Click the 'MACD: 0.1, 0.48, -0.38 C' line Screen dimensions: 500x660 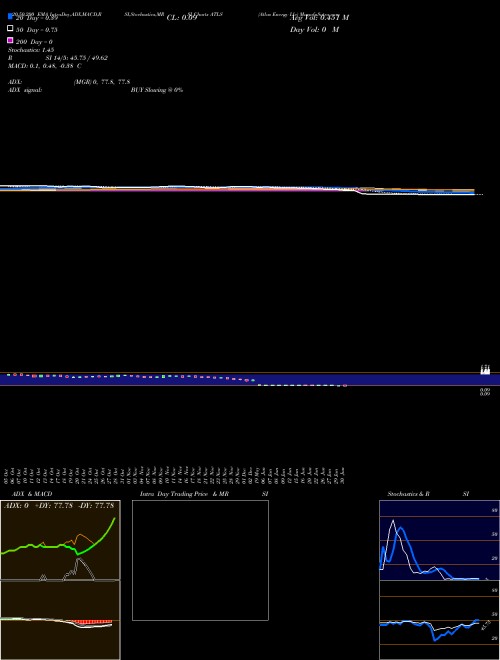(45, 66)
